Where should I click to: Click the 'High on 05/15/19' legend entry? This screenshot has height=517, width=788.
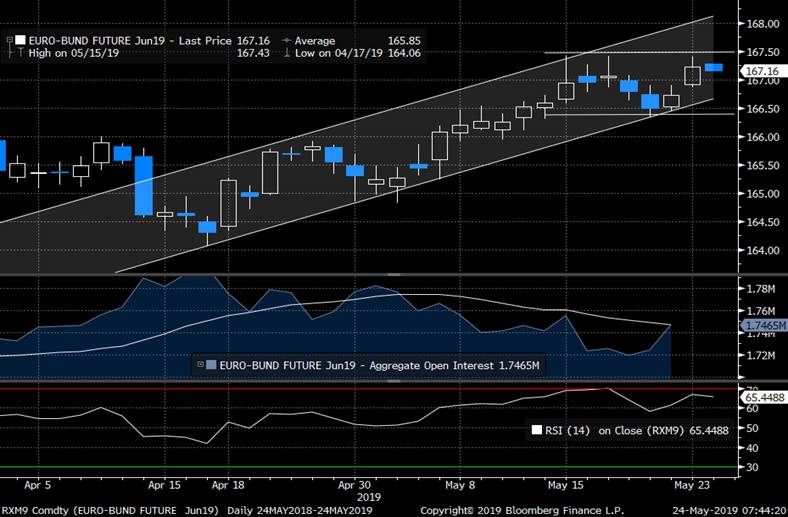[73, 53]
